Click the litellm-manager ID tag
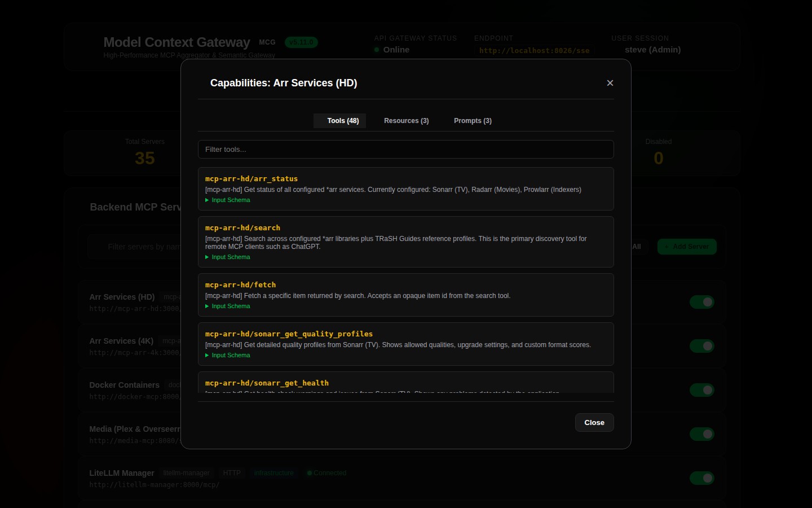 coord(187,473)
